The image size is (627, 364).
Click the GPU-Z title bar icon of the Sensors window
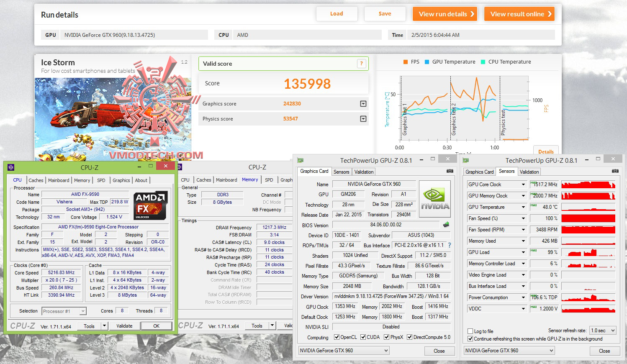click(x=465, y=160)
